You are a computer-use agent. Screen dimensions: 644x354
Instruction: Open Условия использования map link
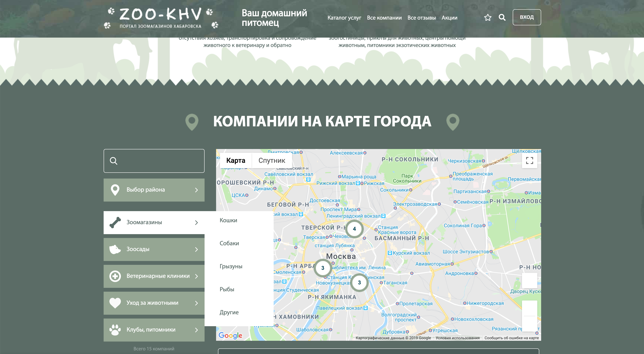pyautogui.click(x=457, y=338)
